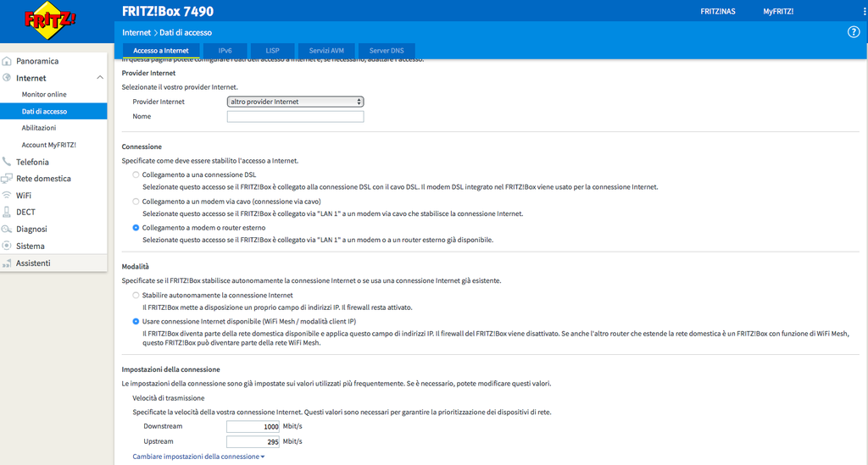Select Collegamento a un modem via cavo
This screenshot has height=465, width=868.
click(x=136, y=202)
